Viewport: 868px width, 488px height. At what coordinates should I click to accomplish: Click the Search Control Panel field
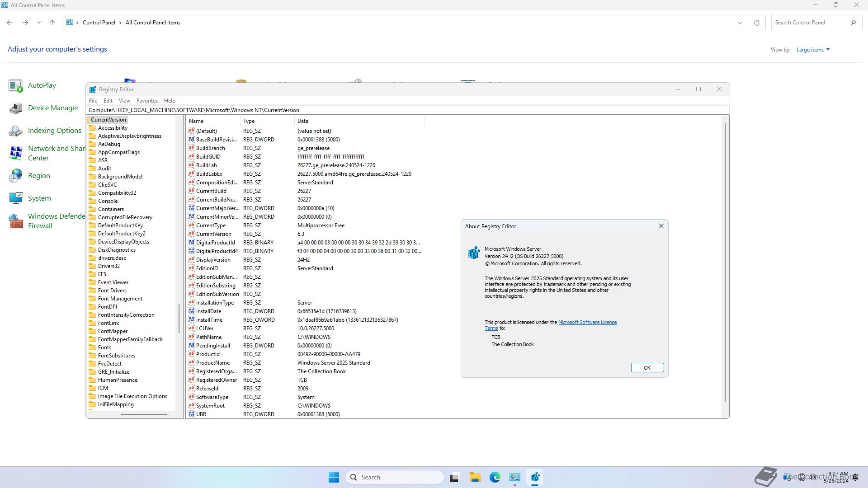click(x=809, y=23)
